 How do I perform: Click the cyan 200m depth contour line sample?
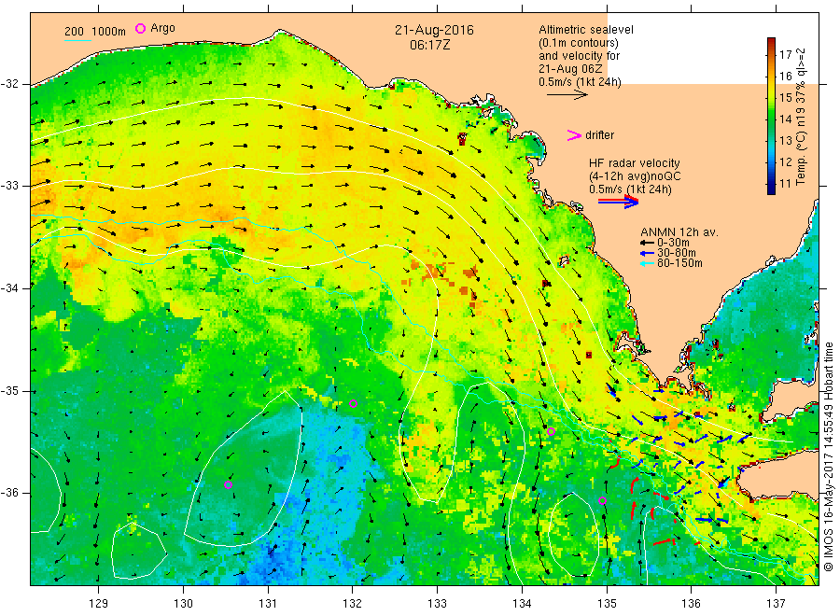coord(77,41)
